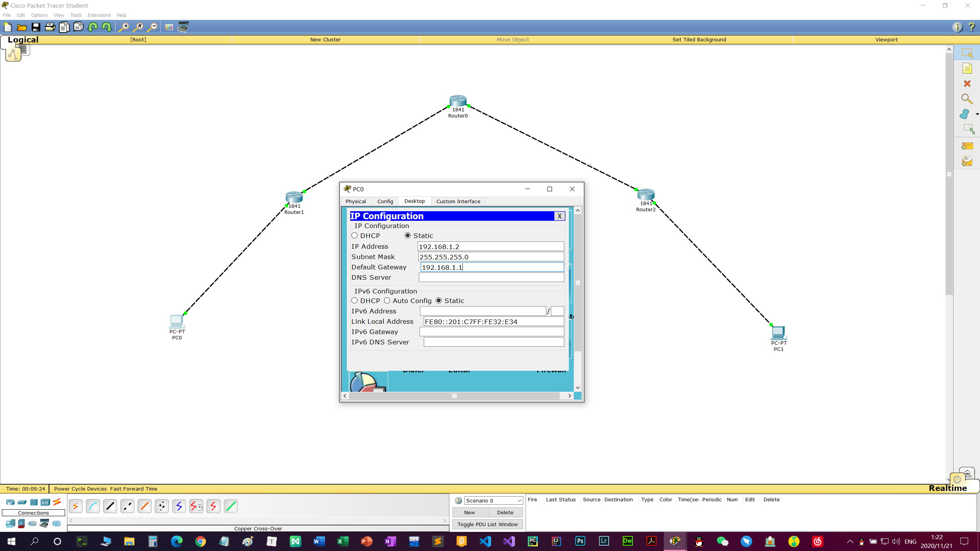The width and height of the screenshot is (980, 551).
Task: Create a new file from toolbar
Action: [8, 27]
